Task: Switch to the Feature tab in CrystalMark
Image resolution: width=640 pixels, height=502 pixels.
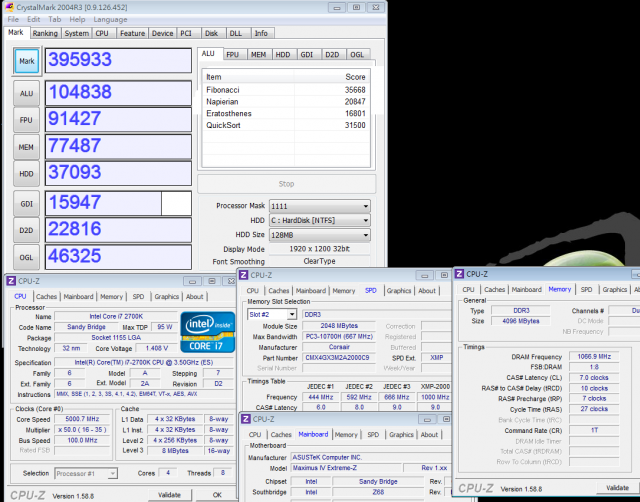Action: click(x=132, y=33)
